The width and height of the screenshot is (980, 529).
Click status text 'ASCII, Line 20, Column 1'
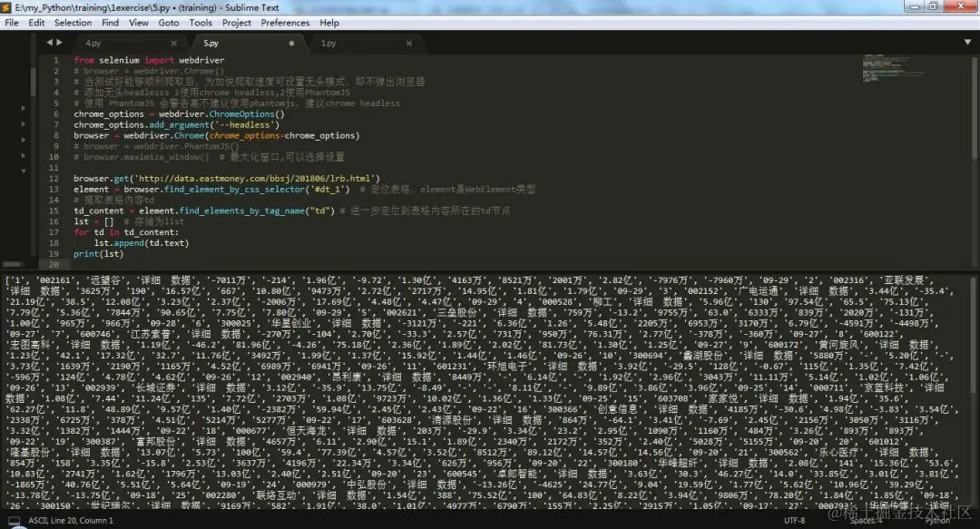tap(71, 520)
